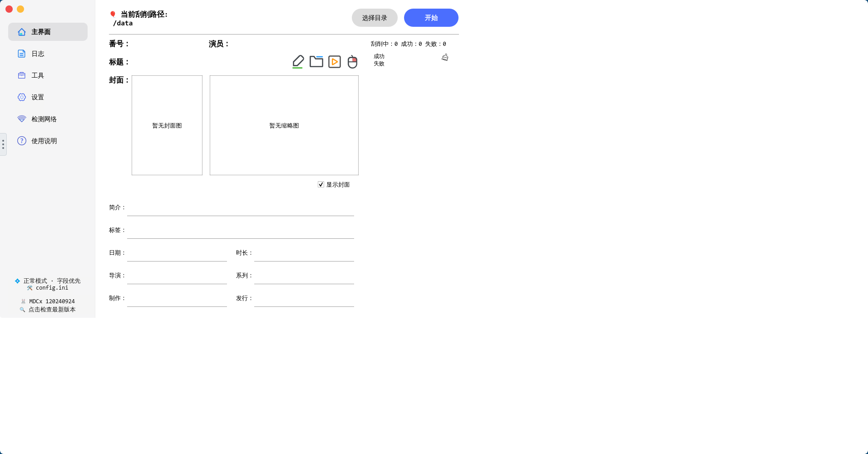Click the red close window button
The width and height of the screenshot is (868, 454).
point(9,9)
